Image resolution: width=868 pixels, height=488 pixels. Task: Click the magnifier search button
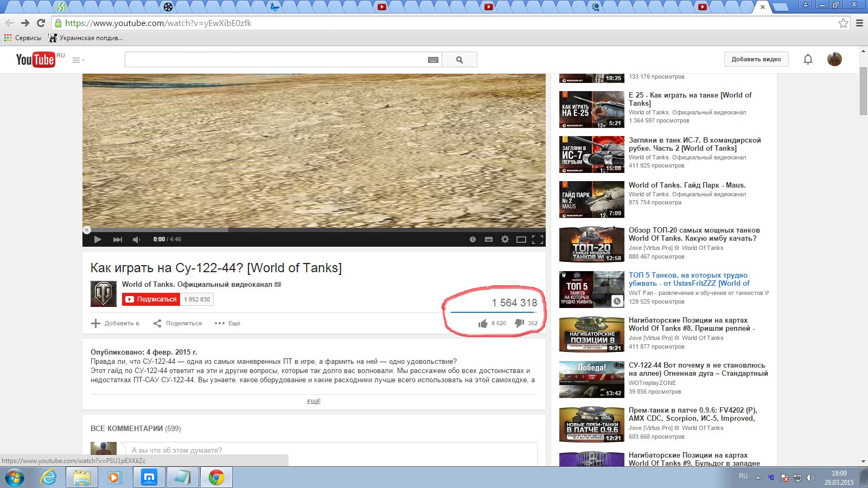click(x=459, y=60)
